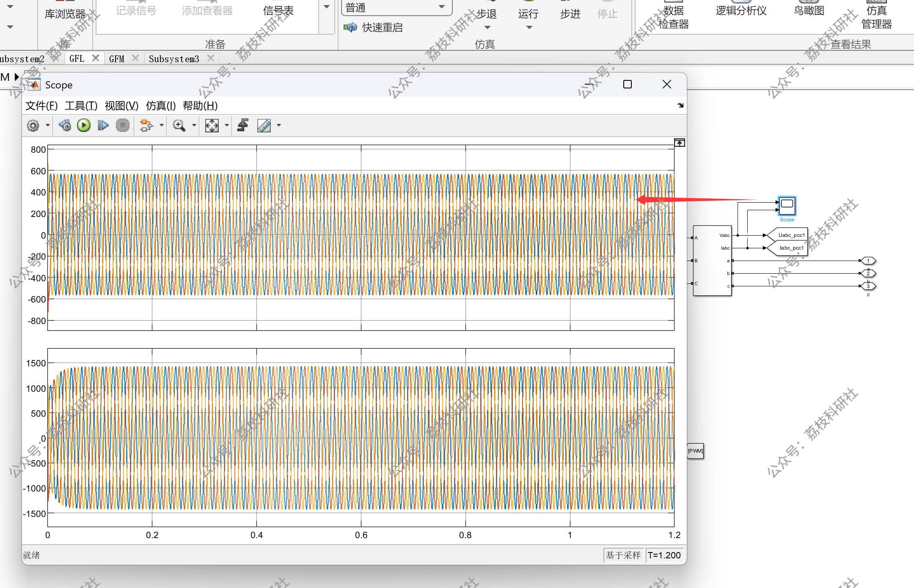Close the GFL tab

click(x=96, y=58)
